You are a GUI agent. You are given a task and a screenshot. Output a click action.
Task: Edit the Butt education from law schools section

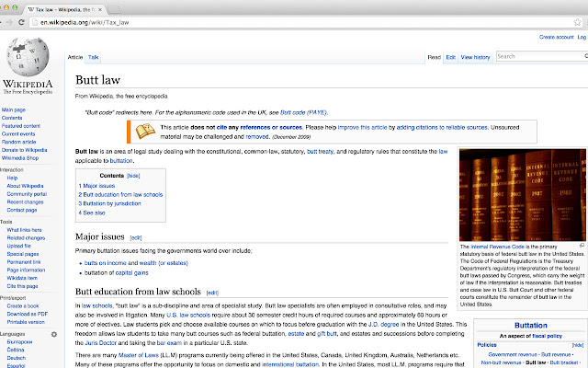click(x=212, y=293)
